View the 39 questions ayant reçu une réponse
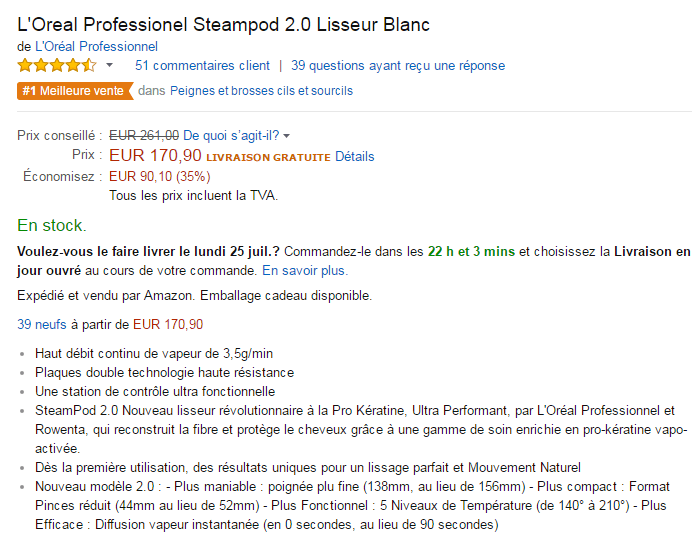The height and width of the screenshot is (536, 692). click(398, 66)
